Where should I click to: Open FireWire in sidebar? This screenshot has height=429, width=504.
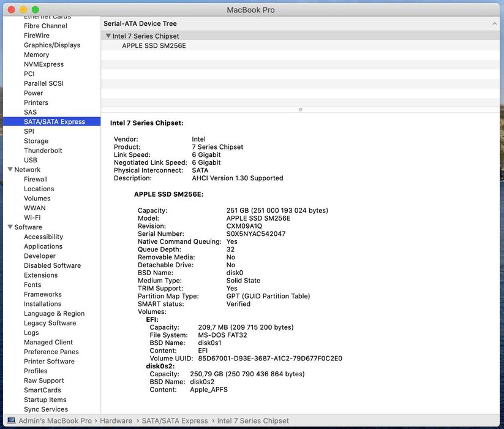37,36
